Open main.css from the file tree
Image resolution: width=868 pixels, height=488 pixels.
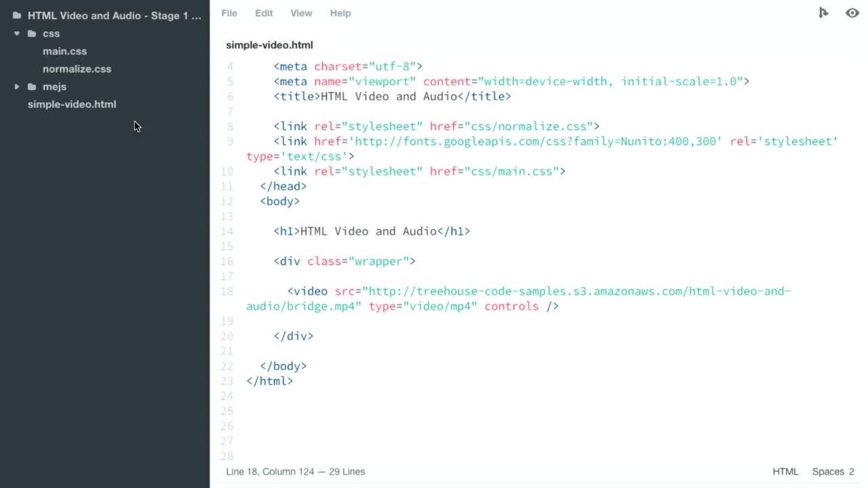64,52
